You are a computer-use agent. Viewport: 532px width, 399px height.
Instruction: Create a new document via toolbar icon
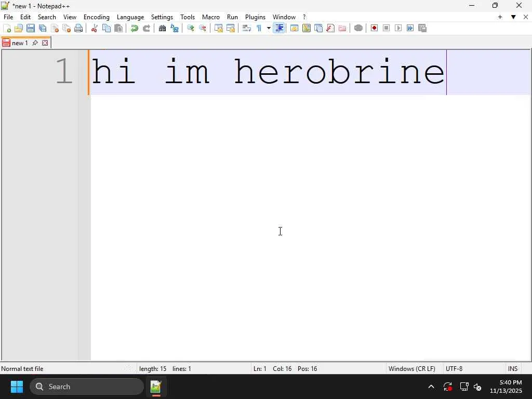[7, 28]
